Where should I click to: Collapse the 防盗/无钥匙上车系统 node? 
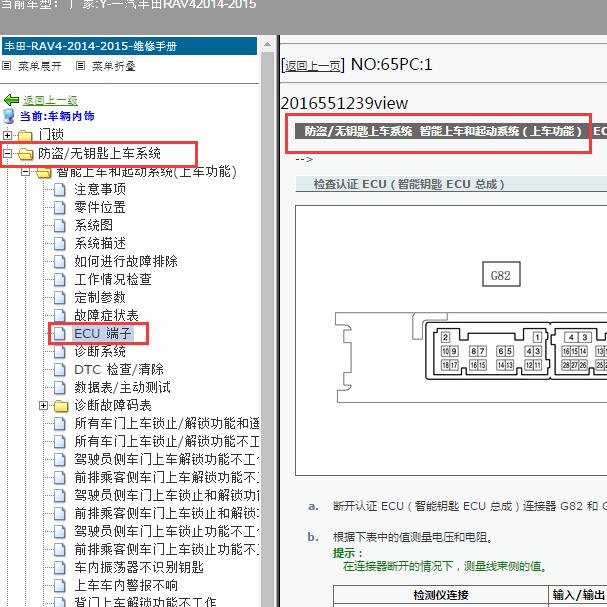click(7, 153)
